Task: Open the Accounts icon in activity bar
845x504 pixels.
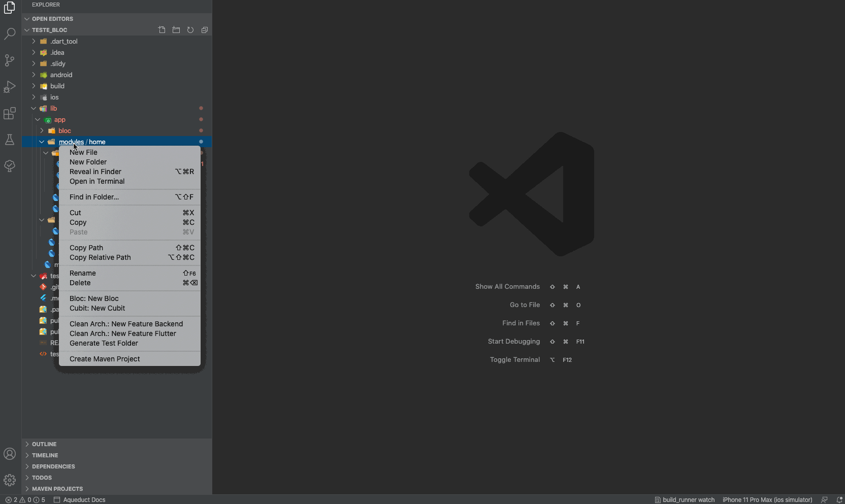Action: [x=10, y=454]
